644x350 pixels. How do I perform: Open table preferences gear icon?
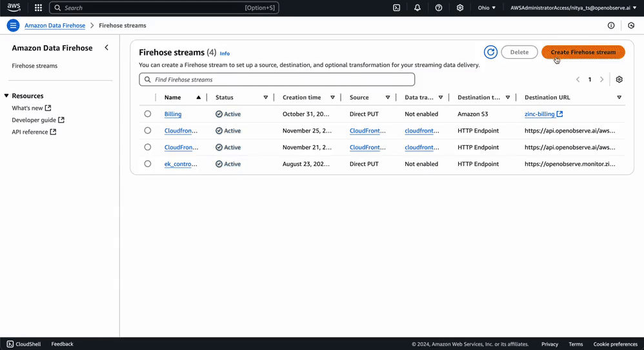point(619,79)
